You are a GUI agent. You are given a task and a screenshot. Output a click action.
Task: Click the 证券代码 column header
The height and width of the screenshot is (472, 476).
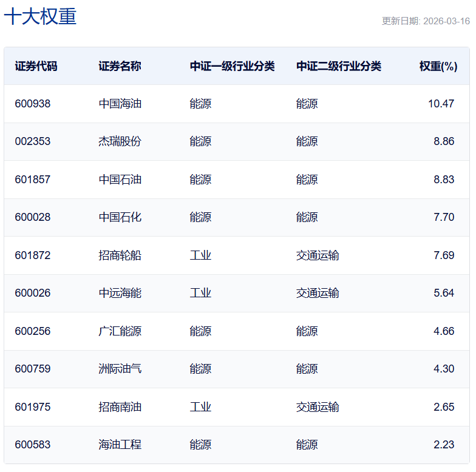click(x=36, y=66)
